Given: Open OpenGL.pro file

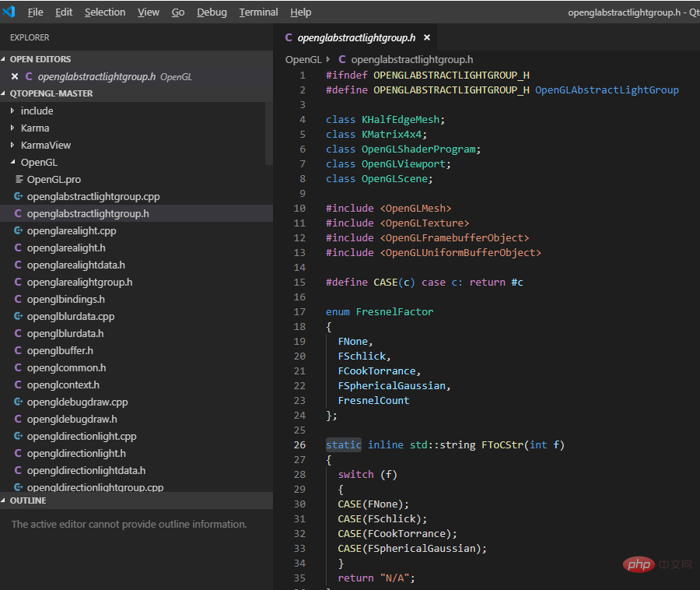Looking at the screenshot, I should [54, 179].
